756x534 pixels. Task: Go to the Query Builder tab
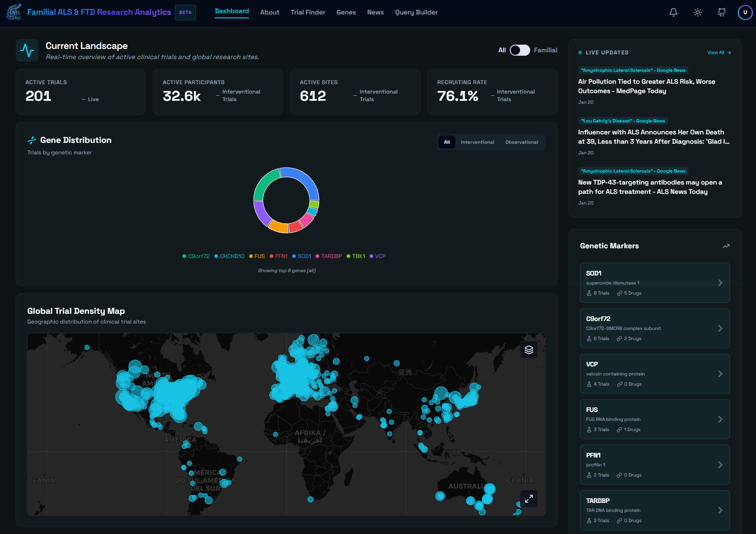pos(416,12)
